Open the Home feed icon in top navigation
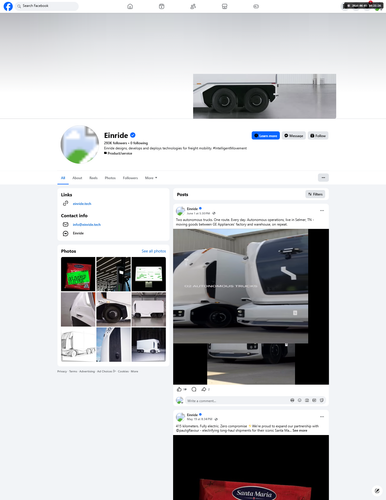The width and height of the screenshot is (386, 500). click(x=130, y=6)
